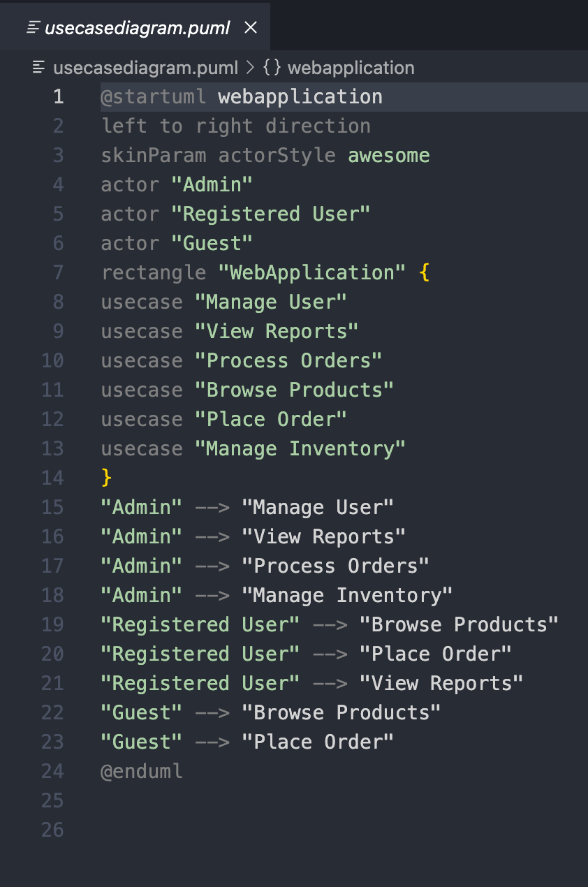Place cursor on @startuml keyword
Screen dimensions: 588x887
tap(154, 97)
